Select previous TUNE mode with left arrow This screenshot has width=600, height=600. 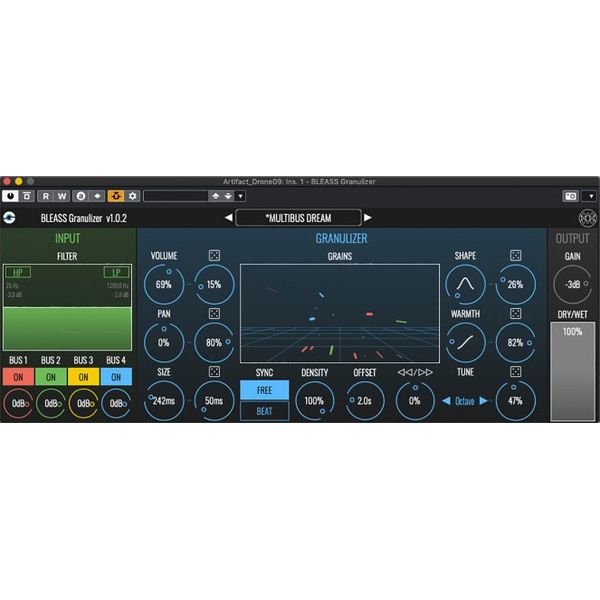pos(446,401)
